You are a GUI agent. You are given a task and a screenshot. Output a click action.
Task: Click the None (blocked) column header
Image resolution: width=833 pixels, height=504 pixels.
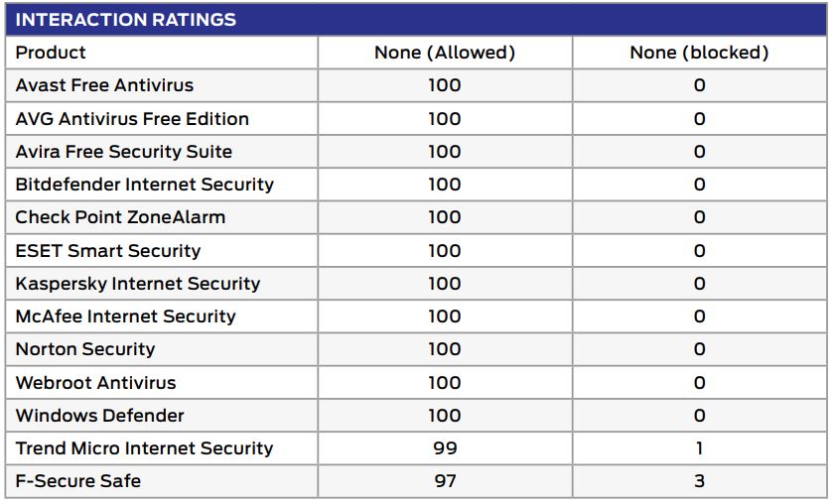point(699,53)
